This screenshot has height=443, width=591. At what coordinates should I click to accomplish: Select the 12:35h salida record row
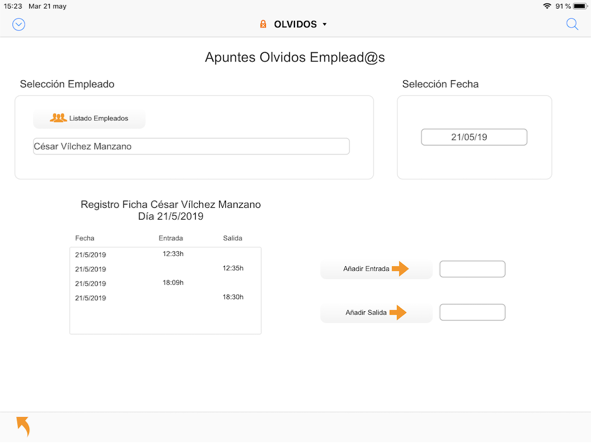tap(165, 269)
